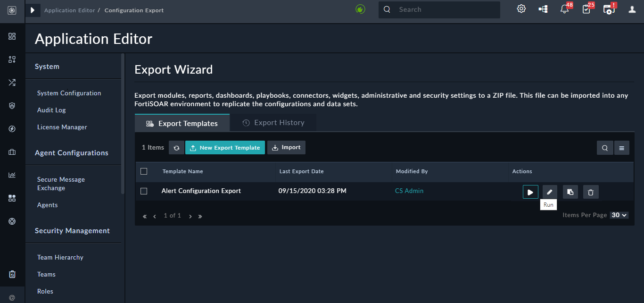Open the CS Admin user link
Image resolution: width=644 pixels, height=303 pixels.
click(409, 191)
